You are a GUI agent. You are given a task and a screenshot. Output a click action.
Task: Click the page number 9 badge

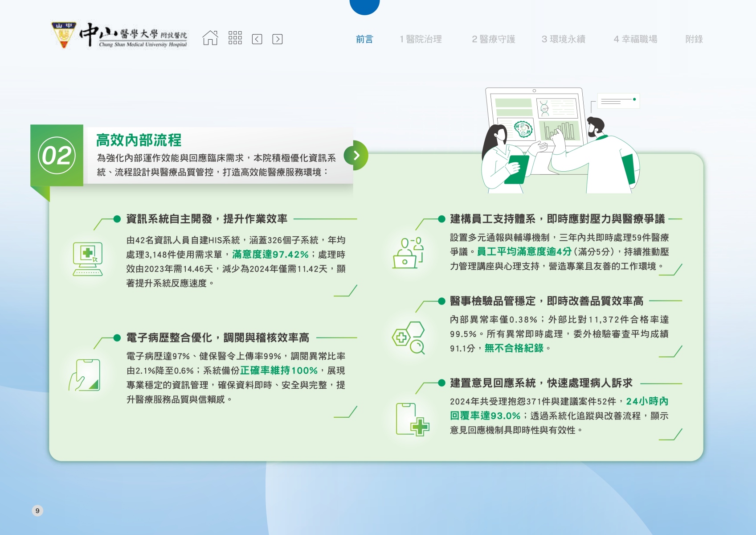(x=37, y=510)
